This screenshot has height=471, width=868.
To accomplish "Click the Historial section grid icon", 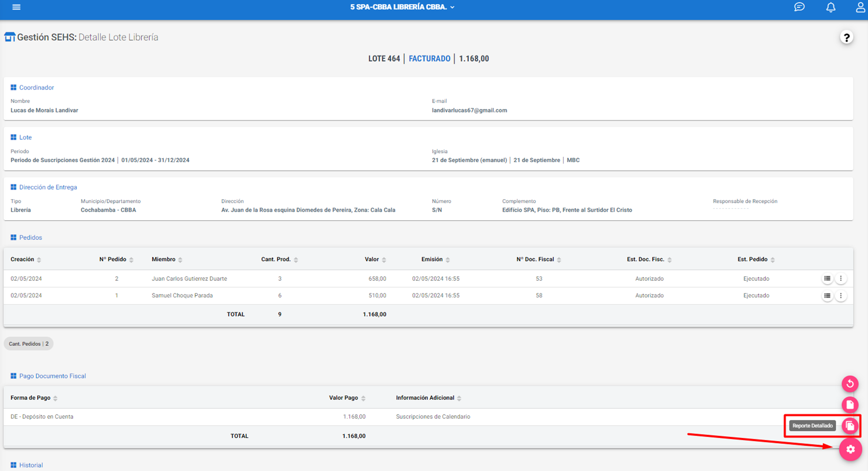I will tap(14, 465).
